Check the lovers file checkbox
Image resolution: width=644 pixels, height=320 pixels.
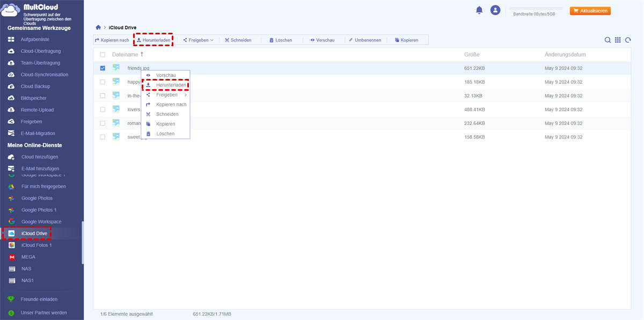point(103,110)
